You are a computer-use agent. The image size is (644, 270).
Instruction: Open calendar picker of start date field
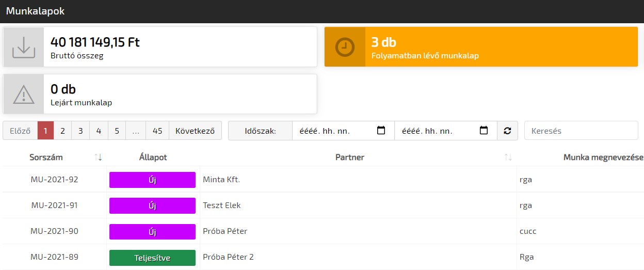tap(381, 131)
